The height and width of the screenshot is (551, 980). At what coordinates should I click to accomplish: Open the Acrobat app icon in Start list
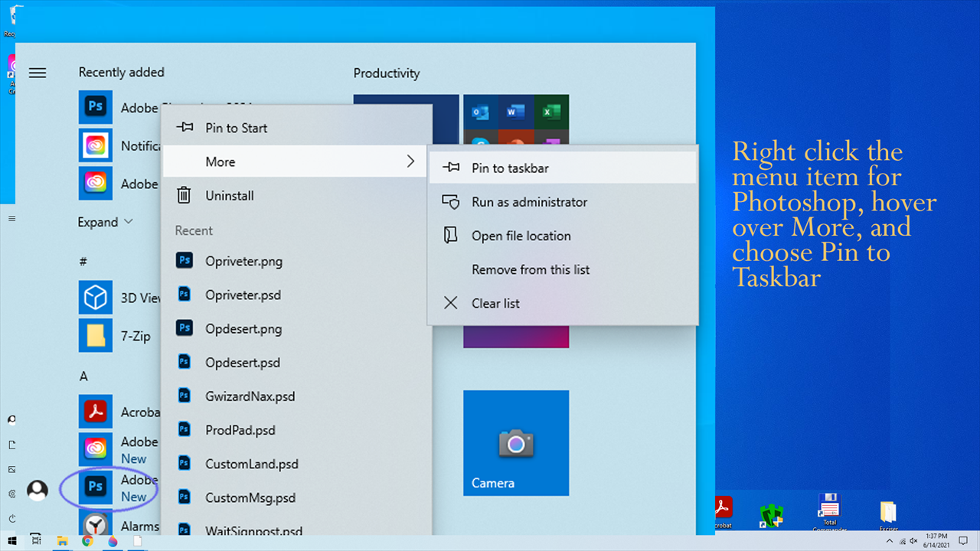pyautogui.click(x=96, y=412)
